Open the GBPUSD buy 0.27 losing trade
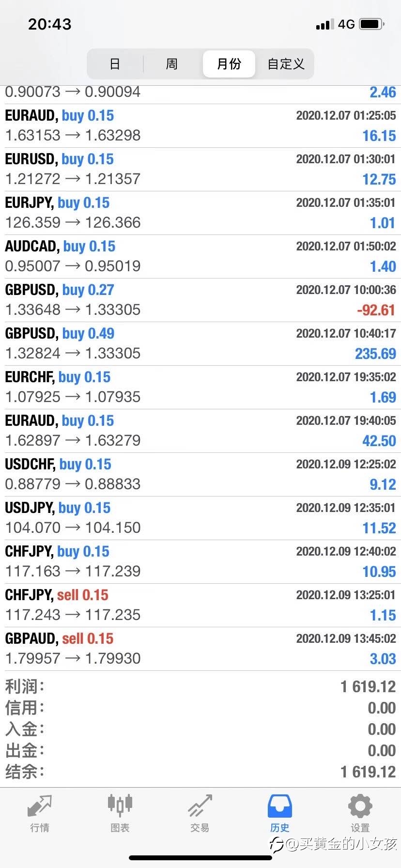The image size is (401, 868). tap(200, 300)
